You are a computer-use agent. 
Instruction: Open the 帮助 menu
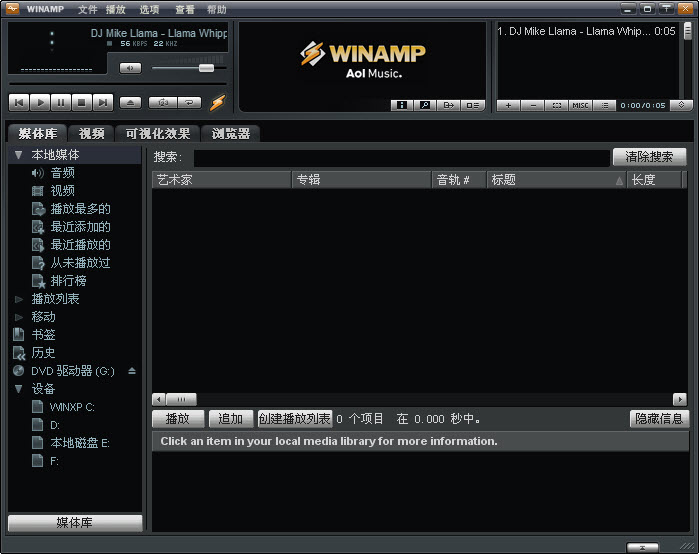[217, 9]
